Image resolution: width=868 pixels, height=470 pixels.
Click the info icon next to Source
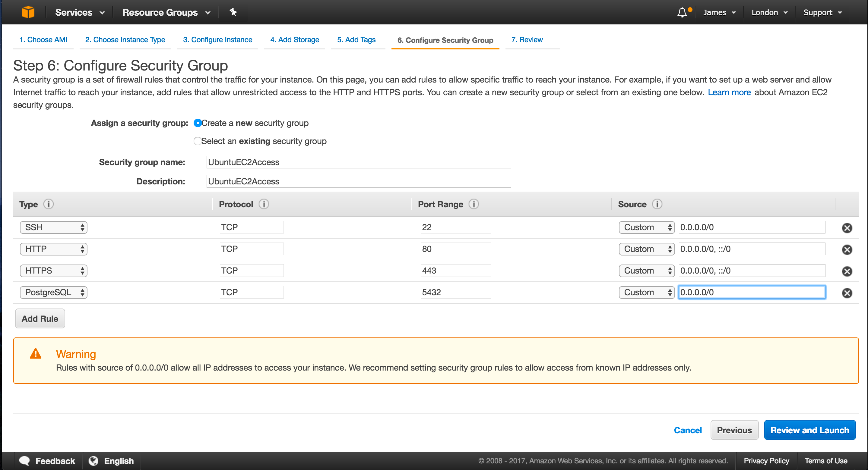pos(657,204)
